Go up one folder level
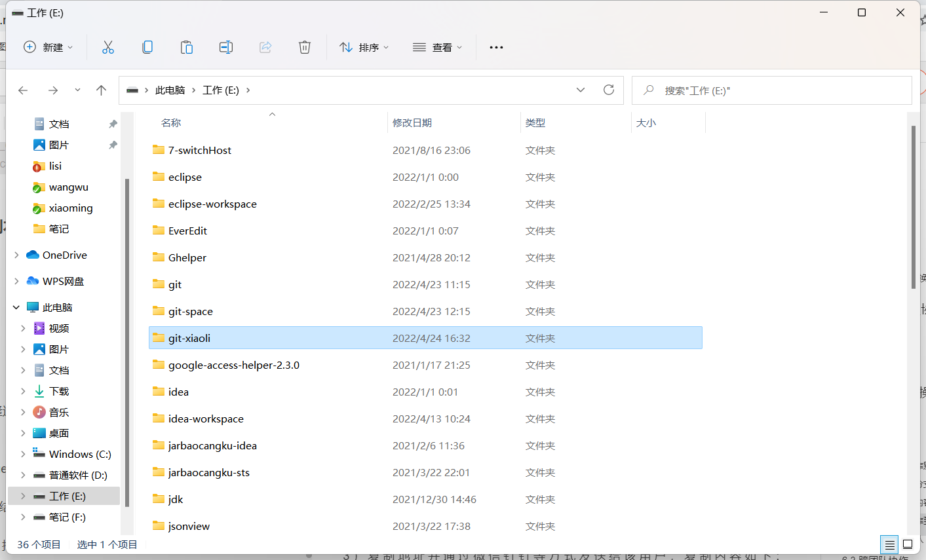The width and height of the screenshot is (926, 560). click(101, 90)
